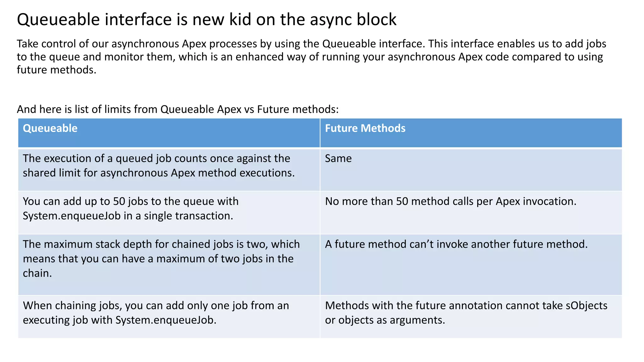Image resolution: width=644 pixels, height=362 pixels.
Task: Click the word 'System.enqueueJob' in second row
Action: pyautogui.click(x=72, y=216)
